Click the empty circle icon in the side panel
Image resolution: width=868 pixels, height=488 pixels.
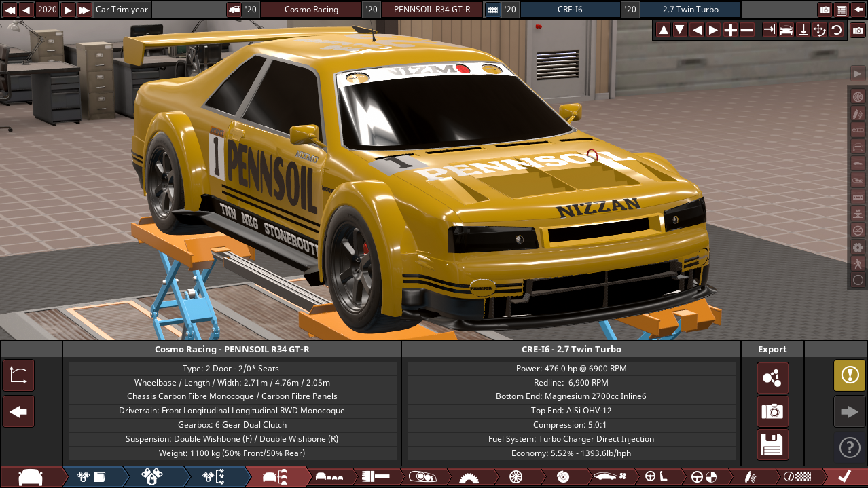(858, 280)
